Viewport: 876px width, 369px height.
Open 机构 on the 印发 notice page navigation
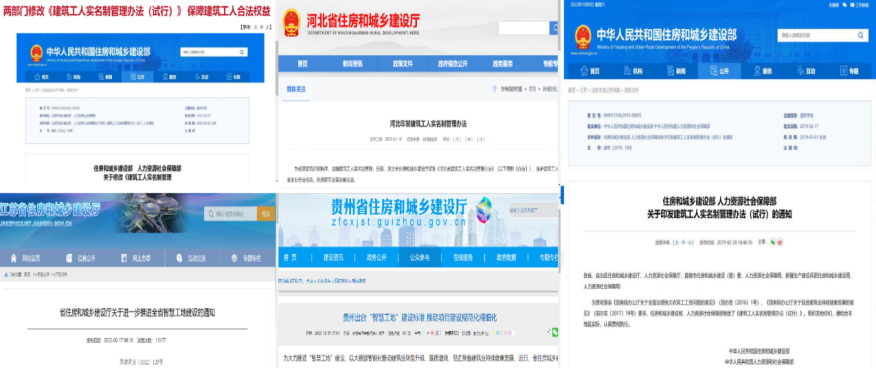(637, 72)
